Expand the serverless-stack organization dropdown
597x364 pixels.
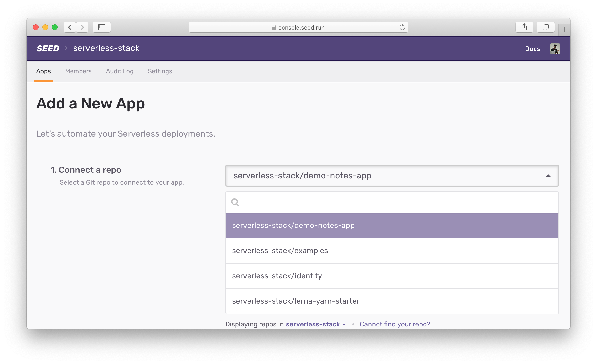click(x=316, y=324)
